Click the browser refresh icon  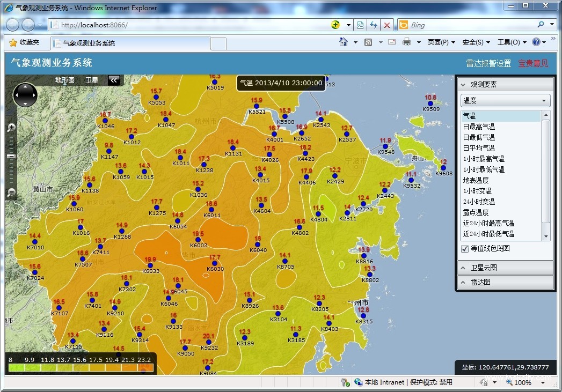click(x=374, y=25)
